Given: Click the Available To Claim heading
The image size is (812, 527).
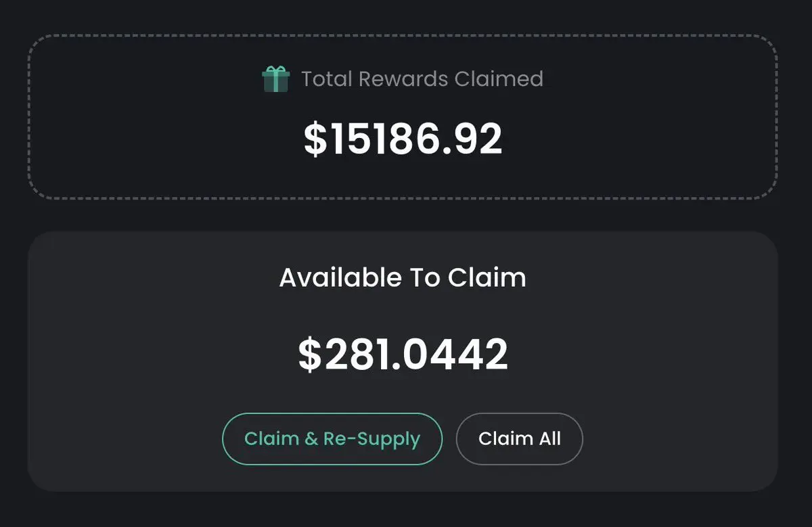Looking at the screenshot, I should [x=403, y=277].
